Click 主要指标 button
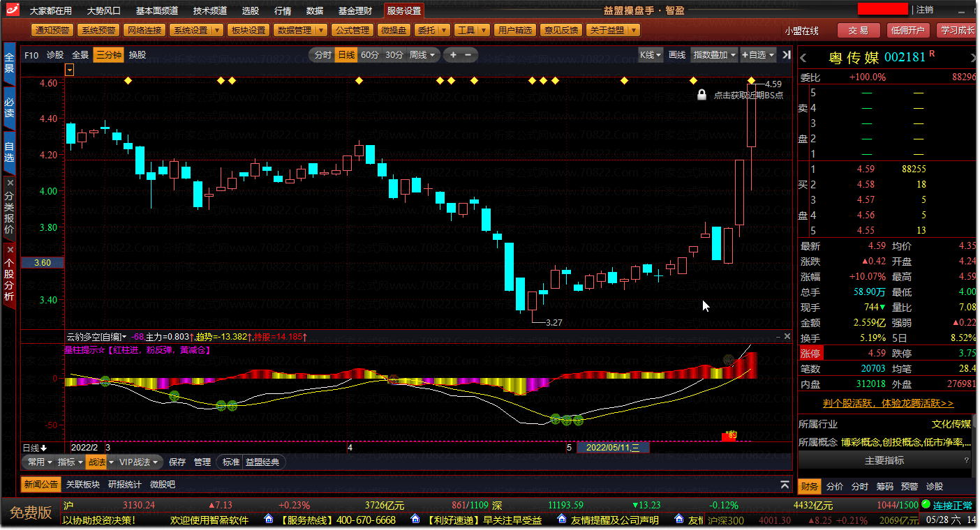The width and height of the screenshot is (980, 530). tap(884, 461)
